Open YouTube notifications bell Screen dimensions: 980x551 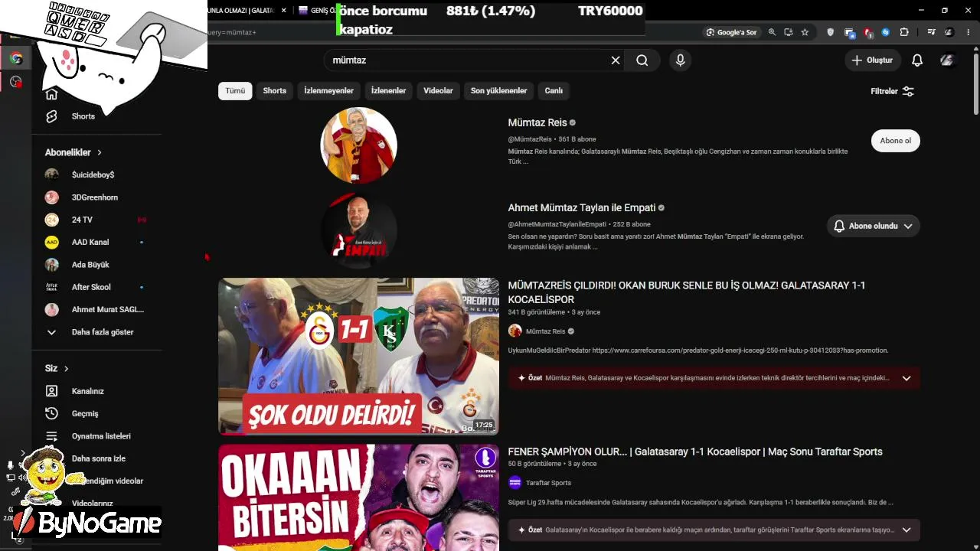917,60
